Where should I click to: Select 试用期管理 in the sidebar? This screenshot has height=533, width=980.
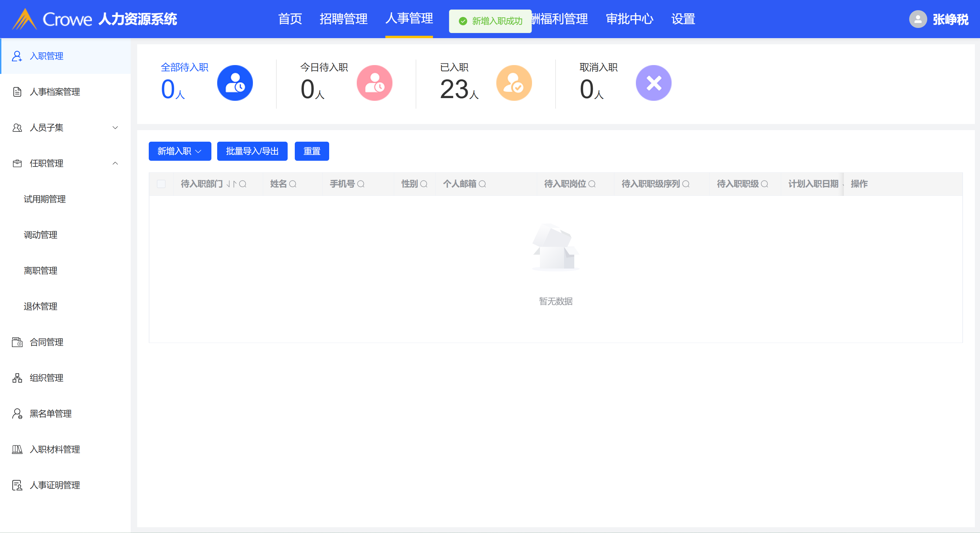point(45,199)
